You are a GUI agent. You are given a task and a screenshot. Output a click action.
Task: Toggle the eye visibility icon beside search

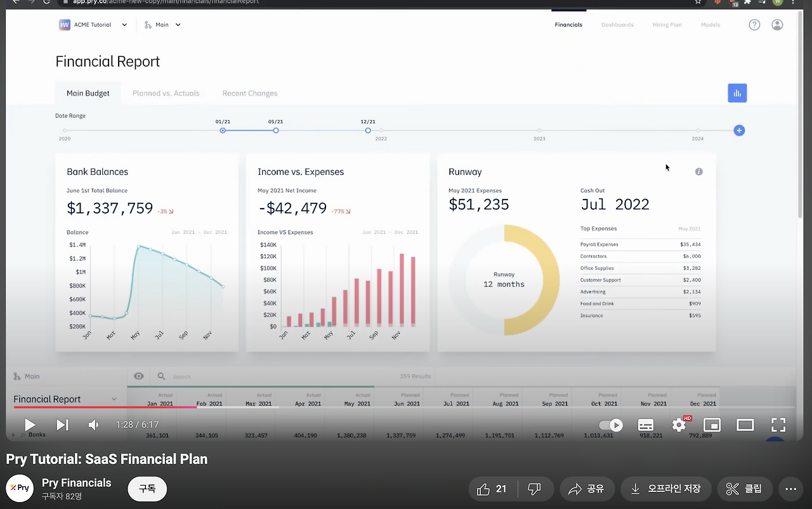(138, 376)
